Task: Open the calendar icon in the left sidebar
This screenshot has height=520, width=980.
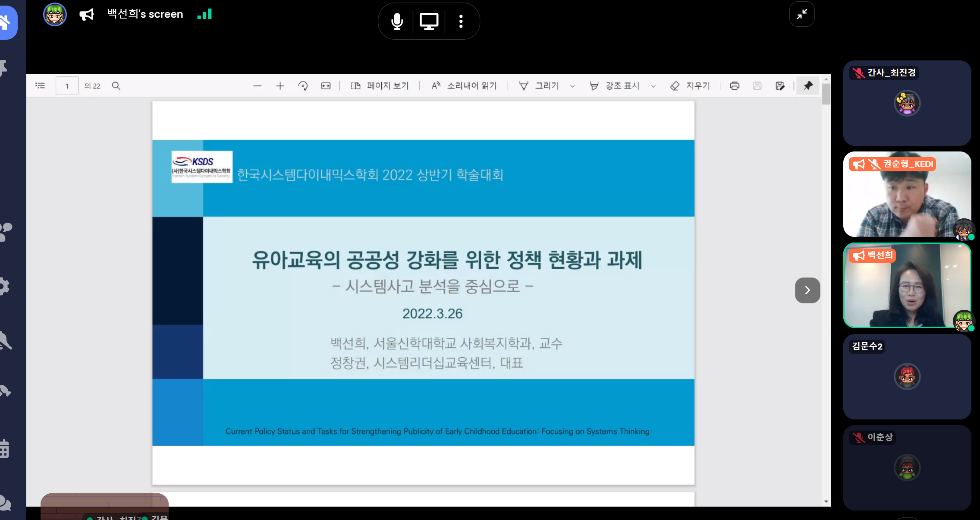Action: pos(5,450)
